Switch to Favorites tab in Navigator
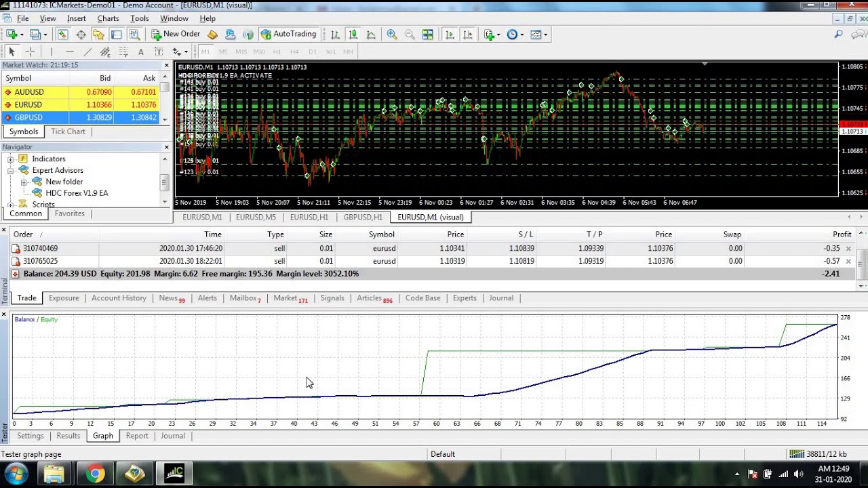The height and width of the screenshot is (488, 868). tap(69, 213)
